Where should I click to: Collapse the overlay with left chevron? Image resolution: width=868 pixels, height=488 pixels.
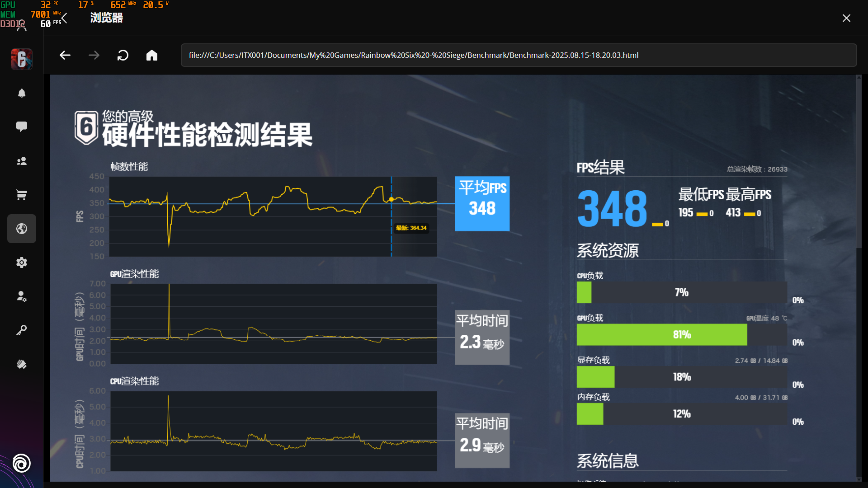click(x=65, y=18)
